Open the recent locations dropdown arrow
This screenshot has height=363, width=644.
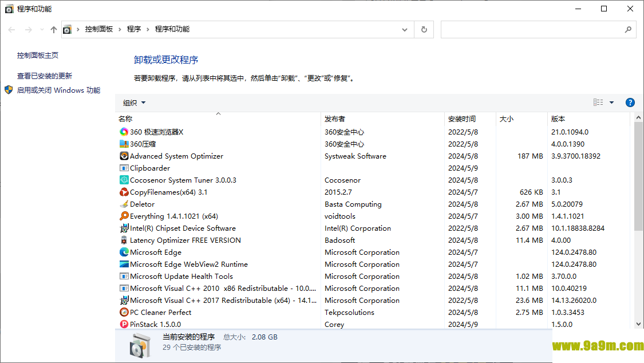[x=42, y=30]
